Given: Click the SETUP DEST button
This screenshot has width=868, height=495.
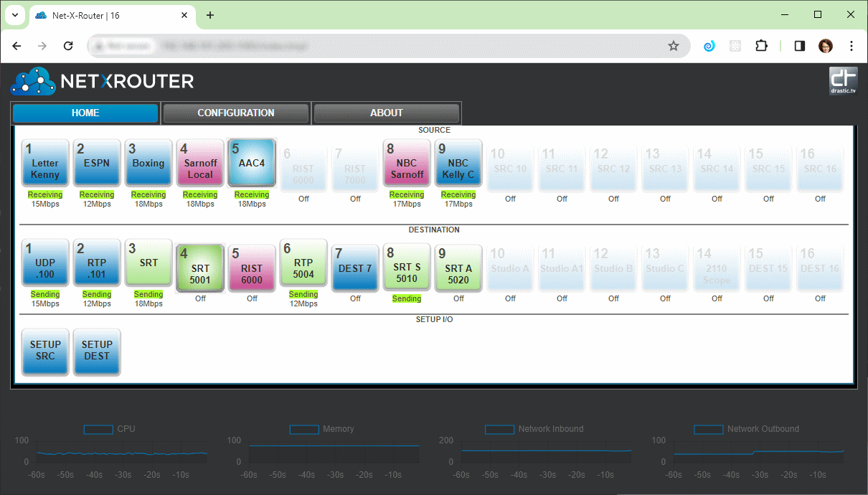Looking at the screenshot, I should point(96,352).
